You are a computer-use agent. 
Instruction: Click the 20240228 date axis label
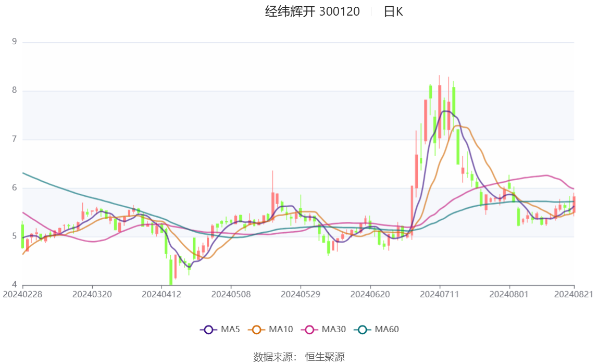(x=22, y=294)
